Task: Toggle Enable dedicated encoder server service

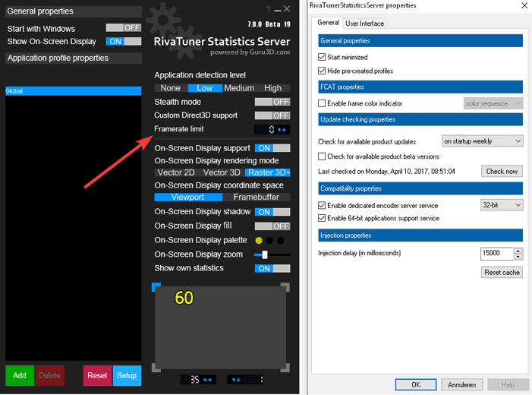Action: point(322,205)
